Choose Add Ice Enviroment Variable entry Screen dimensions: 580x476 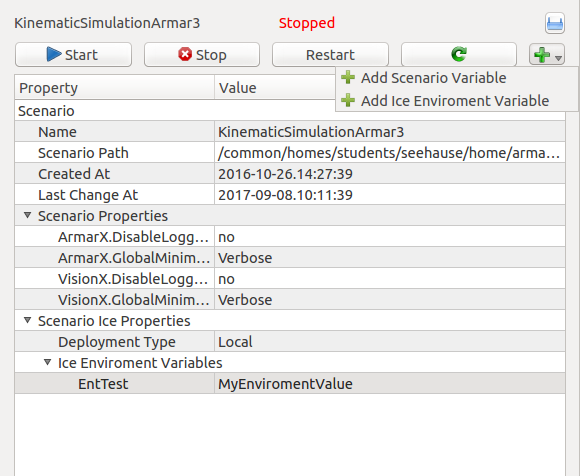(x=456, y=101)
